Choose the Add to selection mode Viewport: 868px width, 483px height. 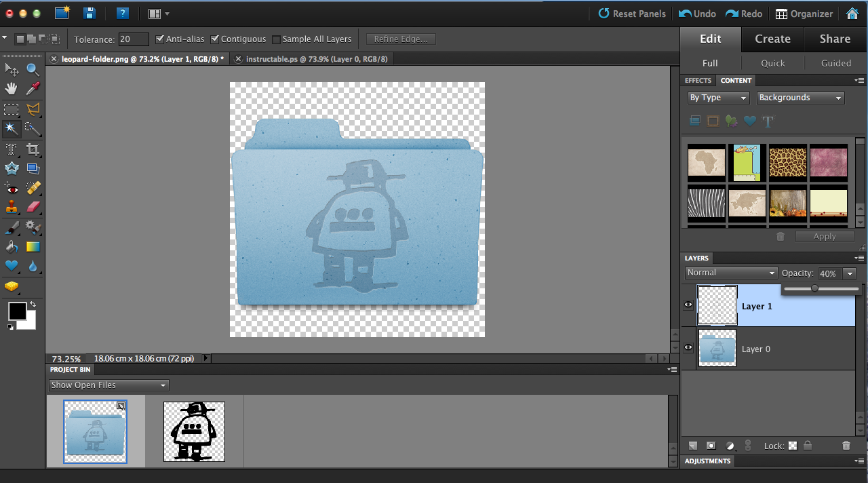31,39
